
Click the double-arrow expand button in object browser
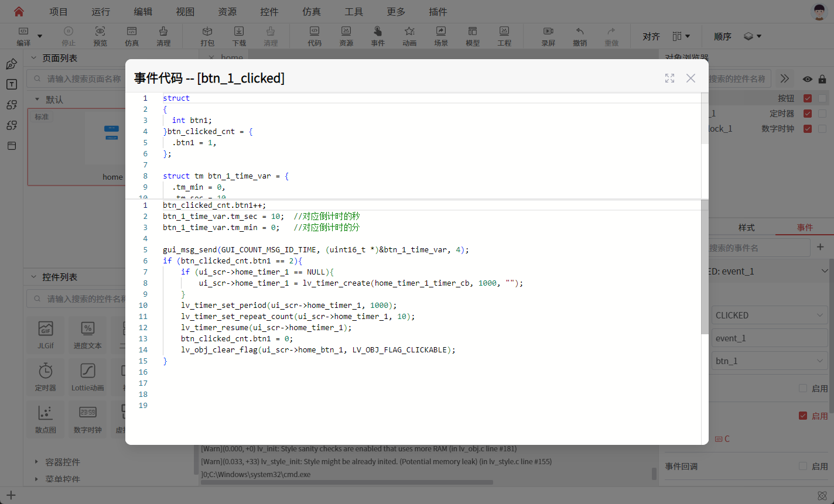click(785, 78)
